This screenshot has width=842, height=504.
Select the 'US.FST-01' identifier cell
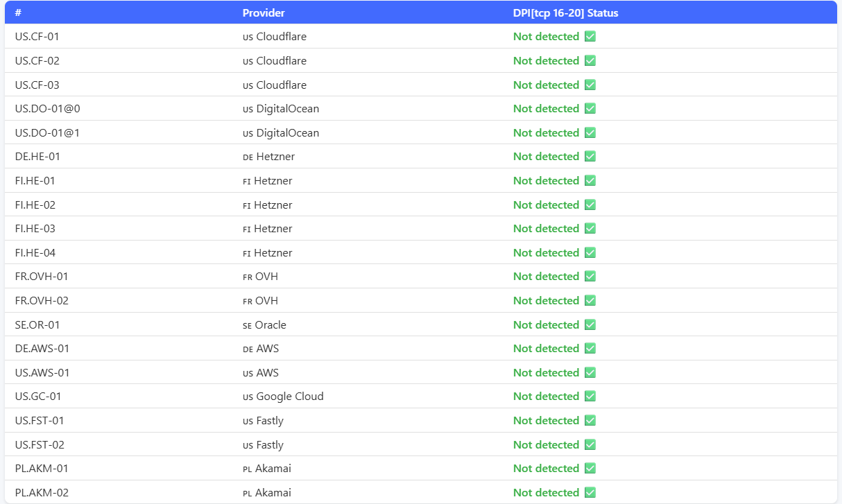pos(40,421)
